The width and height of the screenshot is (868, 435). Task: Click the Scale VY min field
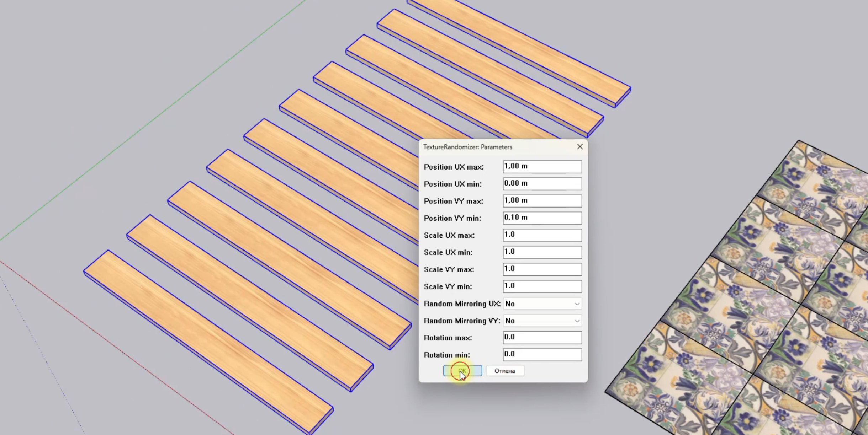[x=542, y=286]
